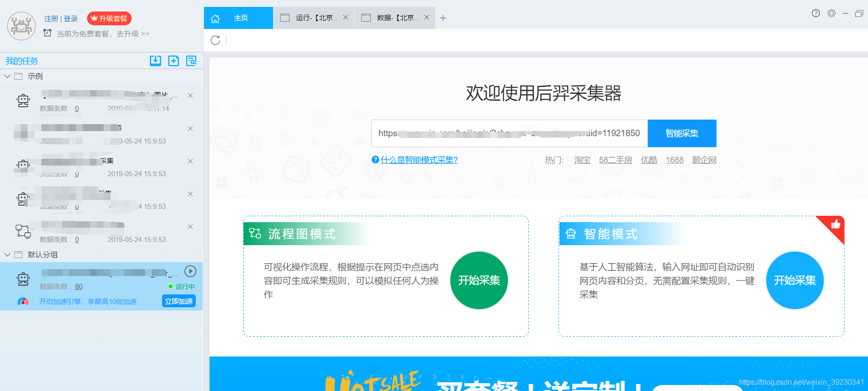Click the 开启加速引擎 promotion text
Screen dimensions: 868x391
click(x=87, y=302)
